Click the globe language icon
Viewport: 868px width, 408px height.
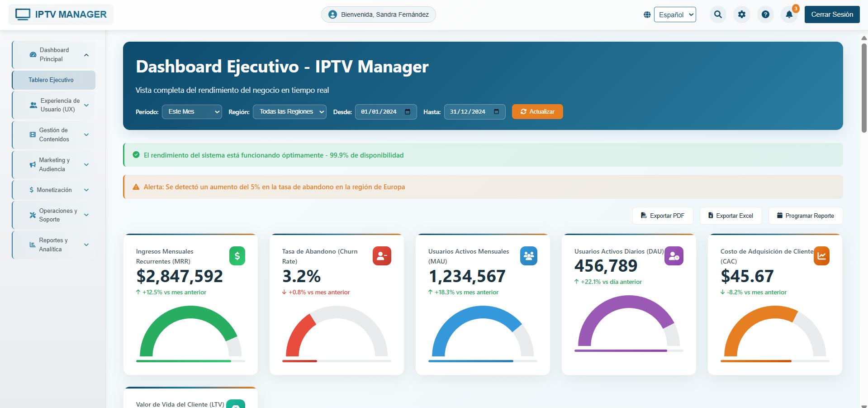647,14
